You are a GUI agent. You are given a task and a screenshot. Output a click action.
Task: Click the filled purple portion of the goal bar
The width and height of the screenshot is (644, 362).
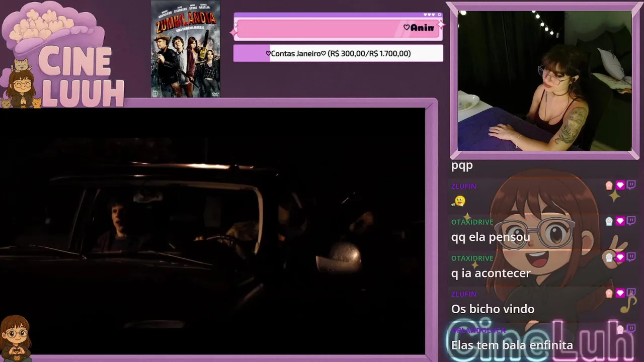pos(252,53)
